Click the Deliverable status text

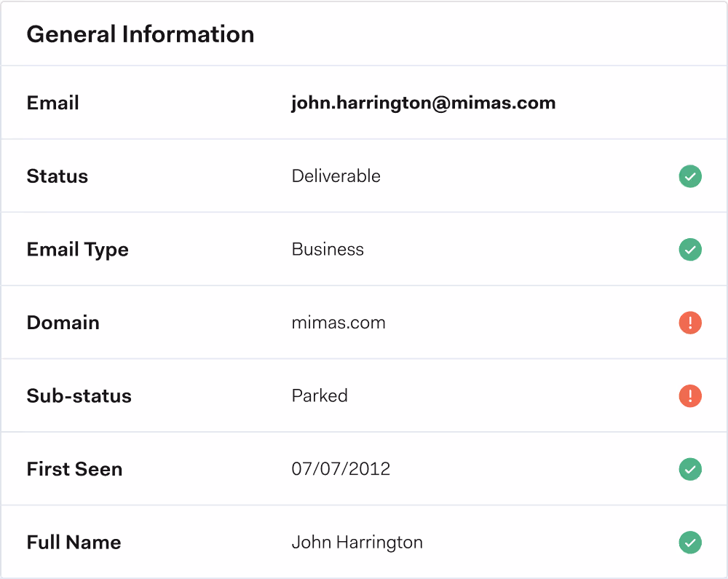(x=336, y=176)
